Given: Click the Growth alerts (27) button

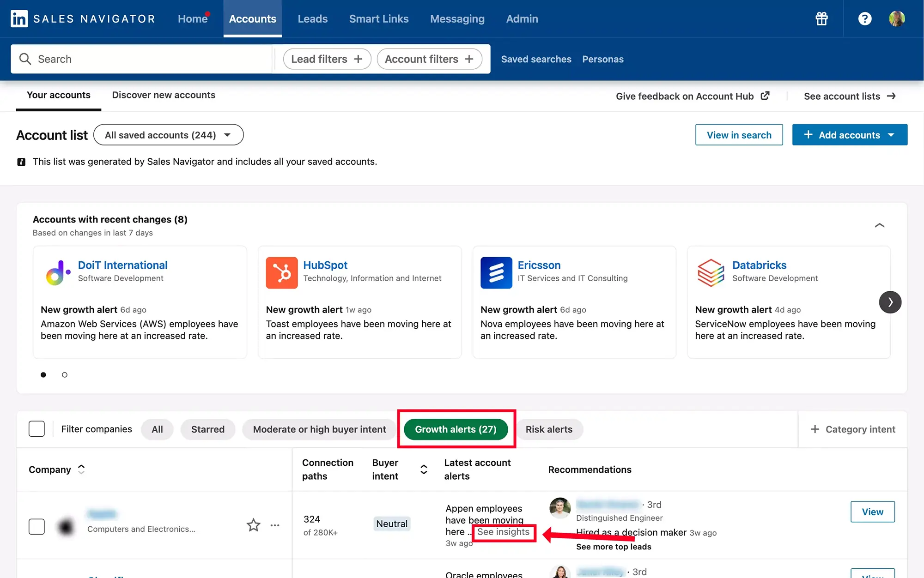Looking at the screenshot, I should click(456, 429).
